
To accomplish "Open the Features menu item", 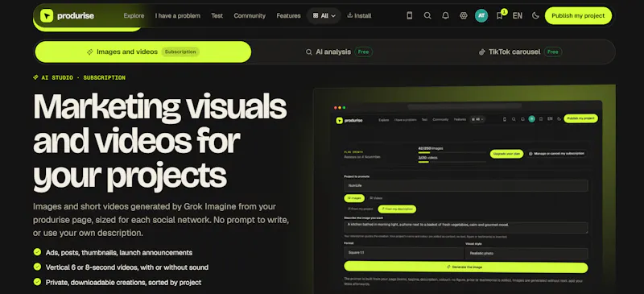I will pyautogui.click(x=289, y=15).
